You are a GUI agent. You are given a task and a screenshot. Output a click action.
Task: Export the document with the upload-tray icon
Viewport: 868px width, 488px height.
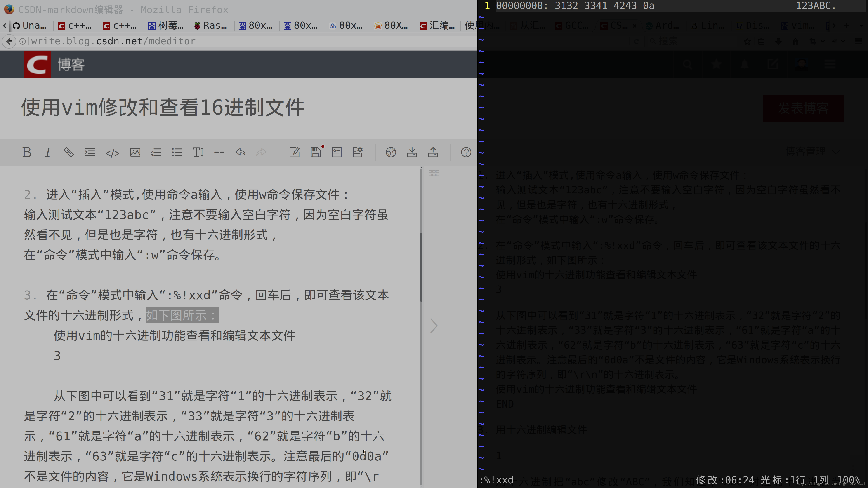(x=433, y=152)
